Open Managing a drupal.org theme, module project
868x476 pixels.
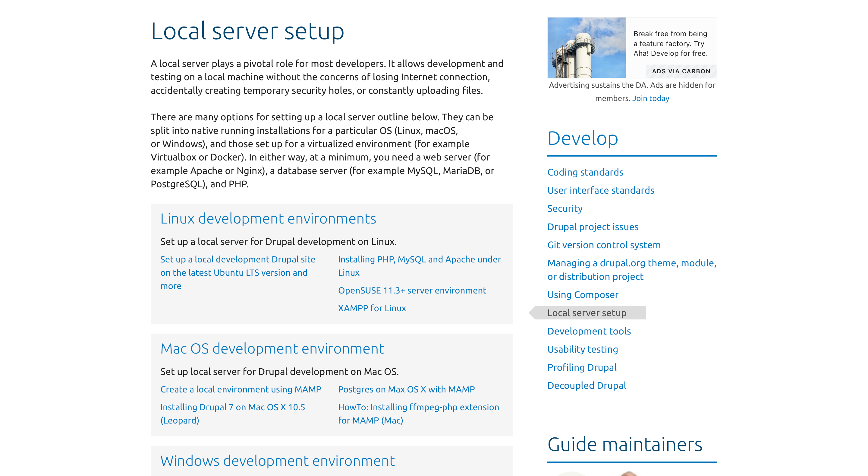click(x=631, y=270)
